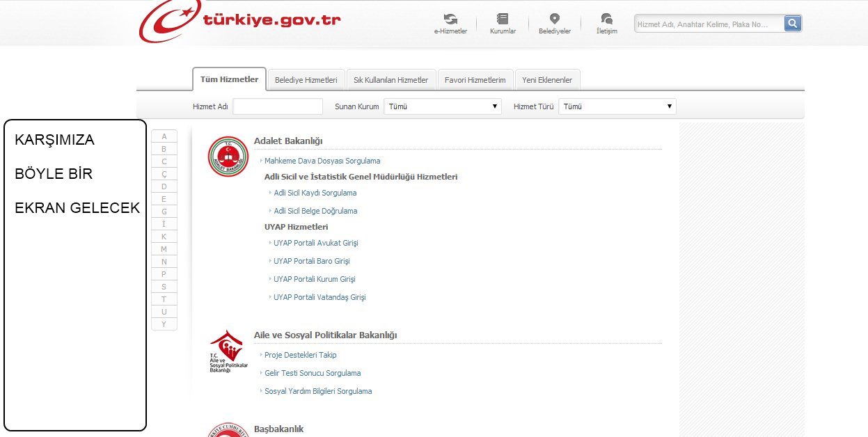This screenshot has width=868, height=437.
Task: Open the e-Hizmetler icon in header
Action: click(x=450, y=19)
